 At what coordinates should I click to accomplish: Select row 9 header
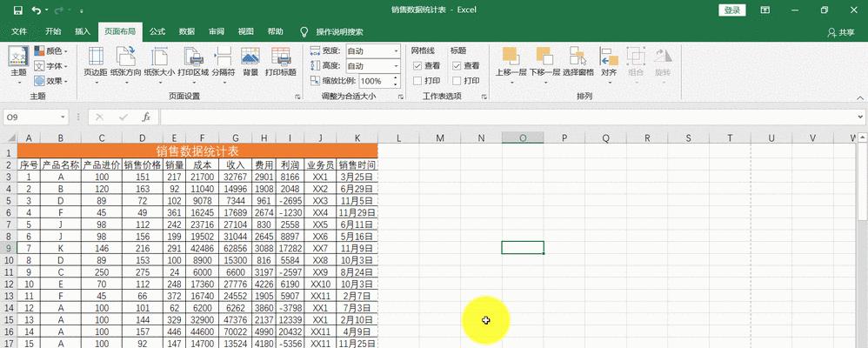pos(9,248)
